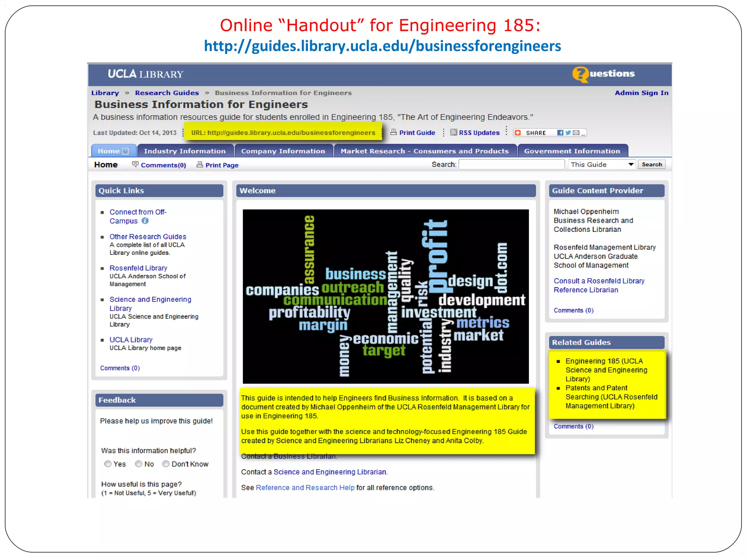Open Other Research Guides link
The height and width of the screenshot is (560, 747).
click(x=148, y=237)
